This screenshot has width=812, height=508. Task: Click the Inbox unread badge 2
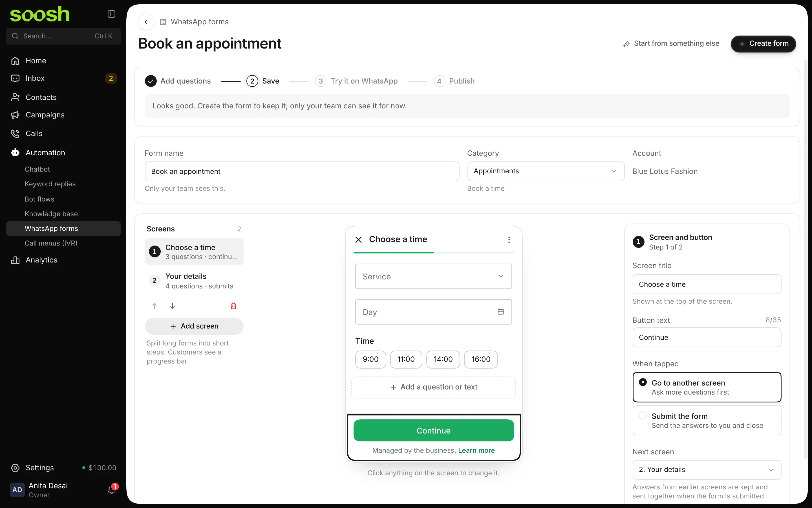pos(111,78)
